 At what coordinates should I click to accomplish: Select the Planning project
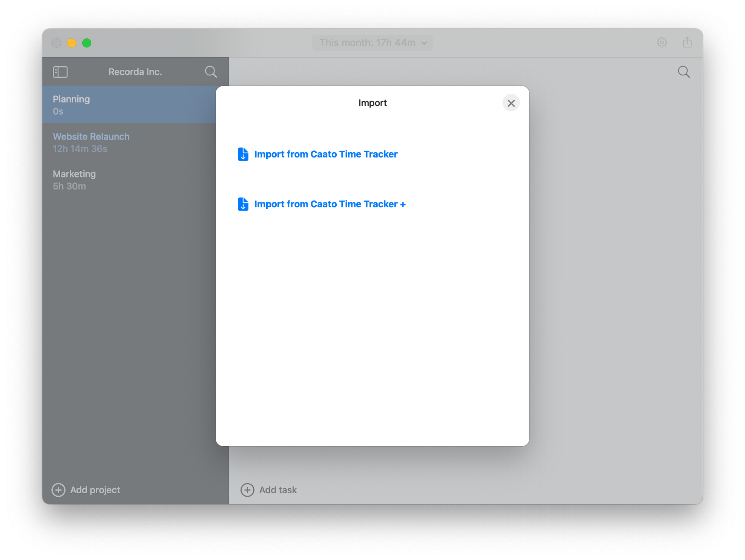pos(129,105)
